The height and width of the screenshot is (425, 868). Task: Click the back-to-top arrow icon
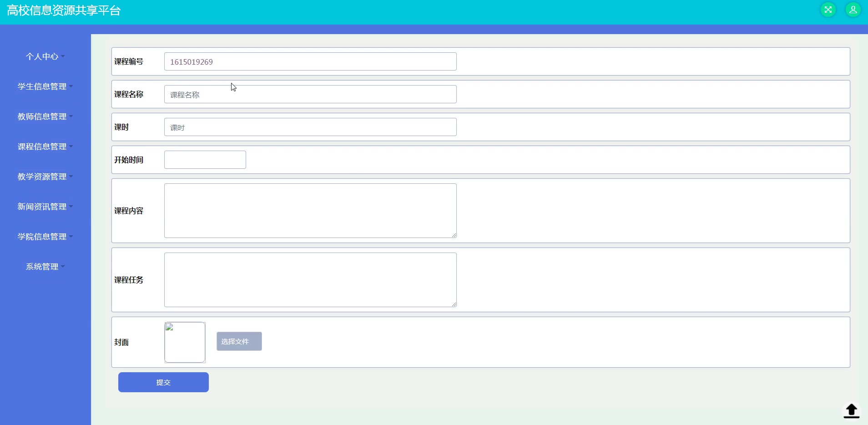coord(851,411)
